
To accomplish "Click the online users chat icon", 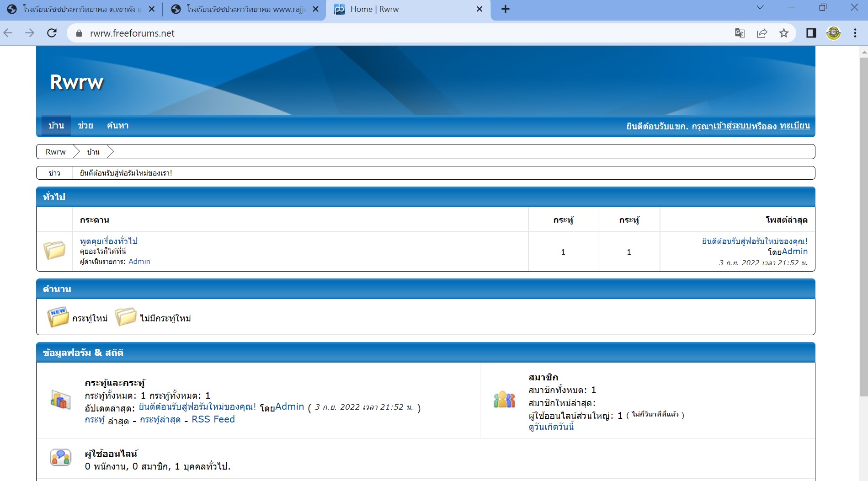I will 60,457.
